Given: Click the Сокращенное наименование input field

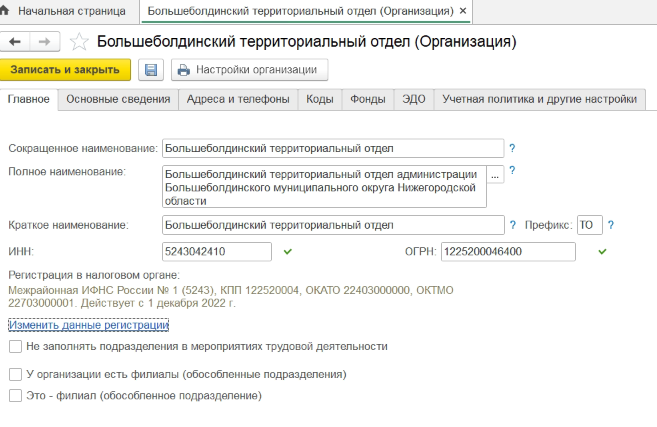Looking at the screenshot, I should [x=333, y=148].
